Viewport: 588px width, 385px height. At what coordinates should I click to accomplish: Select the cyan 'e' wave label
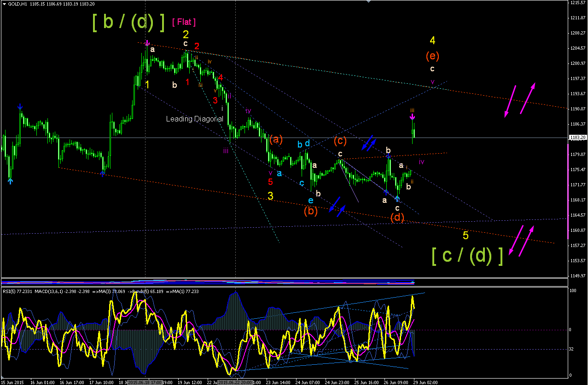[311, 200]
